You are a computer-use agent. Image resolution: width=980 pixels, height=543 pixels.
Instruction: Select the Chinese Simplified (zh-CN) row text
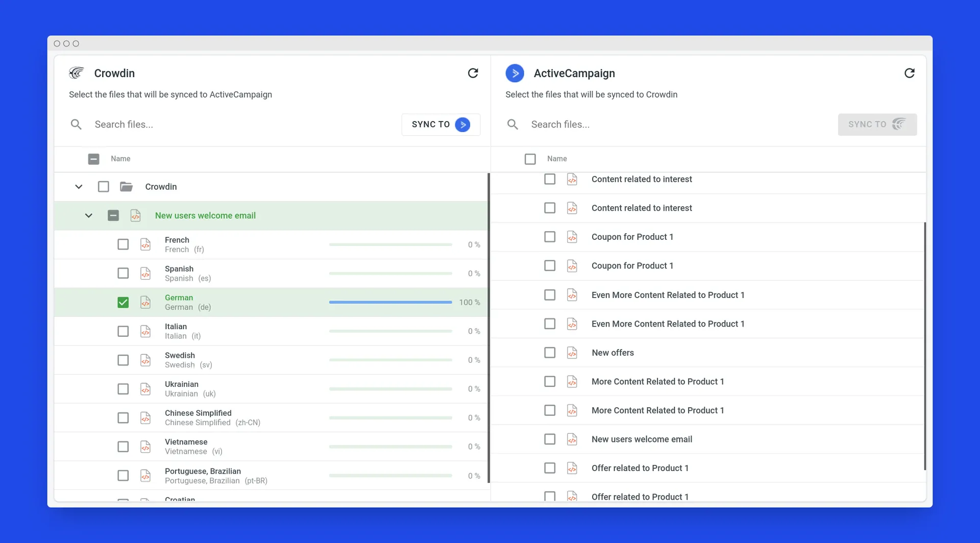pyautogui.click(x=212, y=423)
